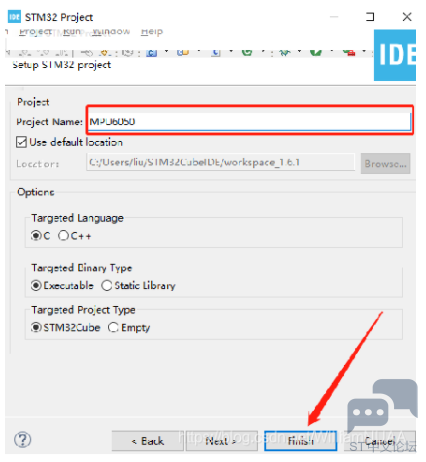Open the Help menu

pos(152,31)
